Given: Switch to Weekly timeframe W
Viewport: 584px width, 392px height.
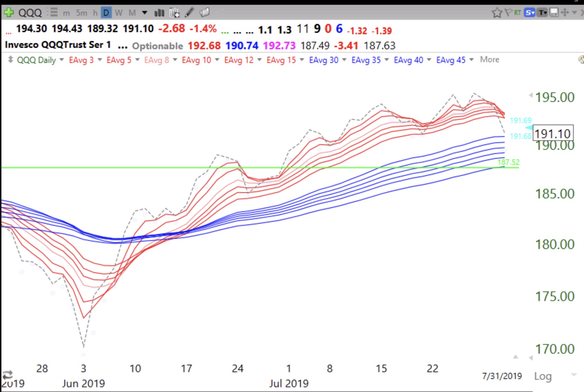Looking at the screenshot, I should (x=119, y=13).
